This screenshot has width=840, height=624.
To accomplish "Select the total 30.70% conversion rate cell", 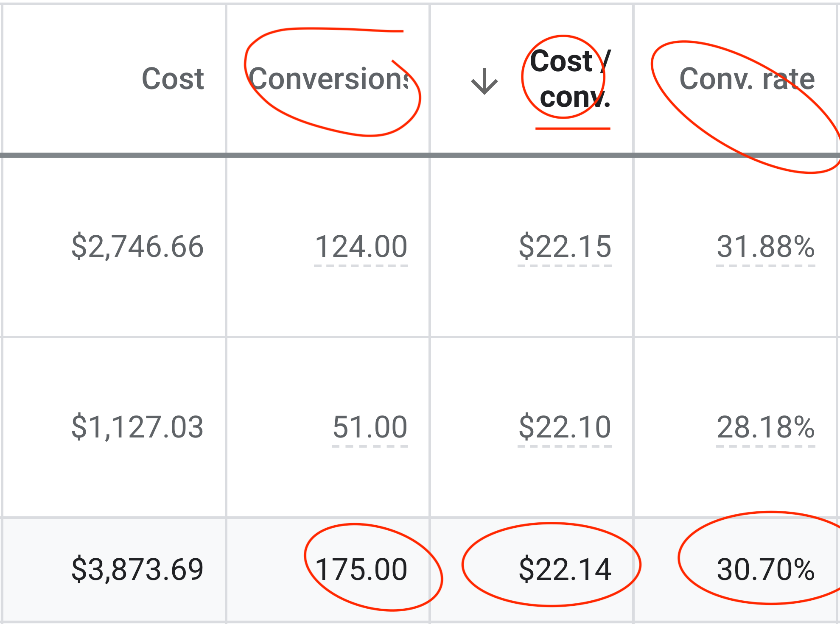I will coord(766,569).
